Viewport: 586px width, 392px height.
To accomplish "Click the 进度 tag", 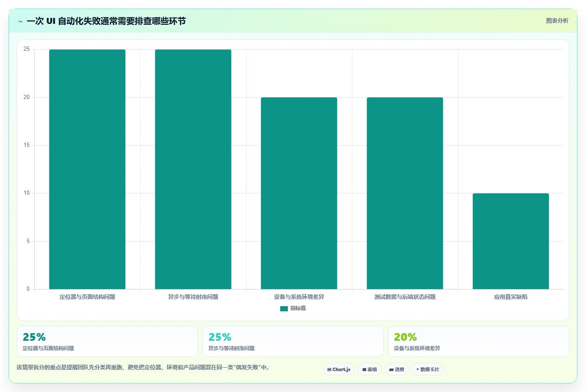I will point(397,369).
